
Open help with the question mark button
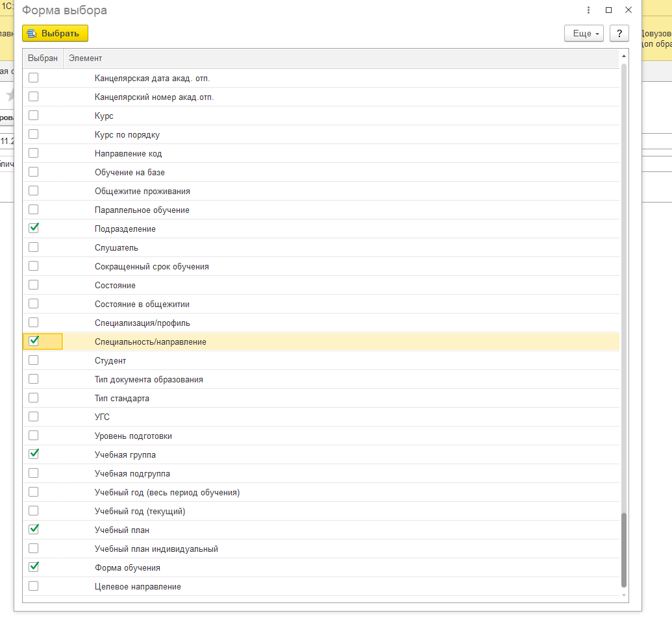[x=619, y=33]
